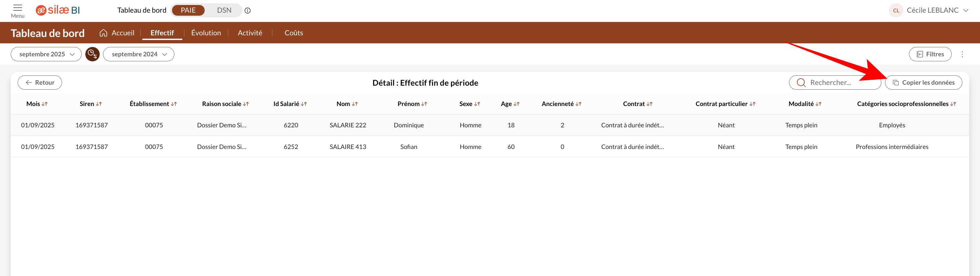Viewport: 980px width, 276px height.
Task: Click the Retour back button
Action: pos(40,83)
